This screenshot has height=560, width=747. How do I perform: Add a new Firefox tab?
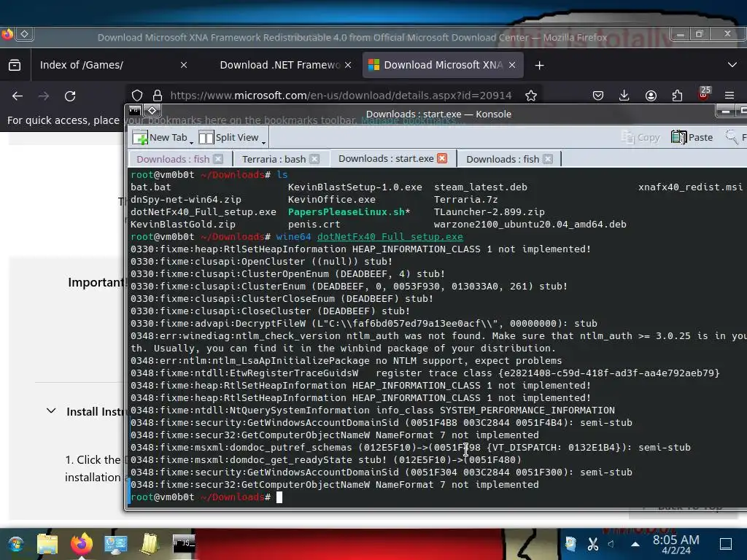pyautogui.click(x=539, y=65)
